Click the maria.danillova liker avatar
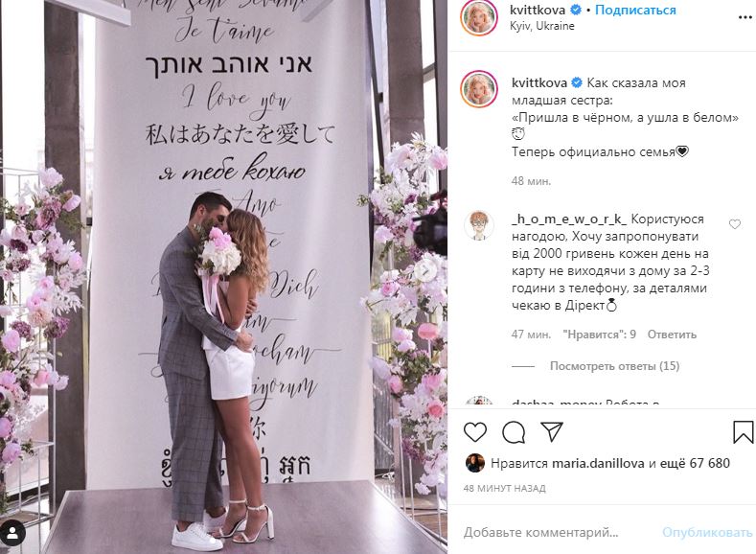756x554 pixels. point(474,463)
